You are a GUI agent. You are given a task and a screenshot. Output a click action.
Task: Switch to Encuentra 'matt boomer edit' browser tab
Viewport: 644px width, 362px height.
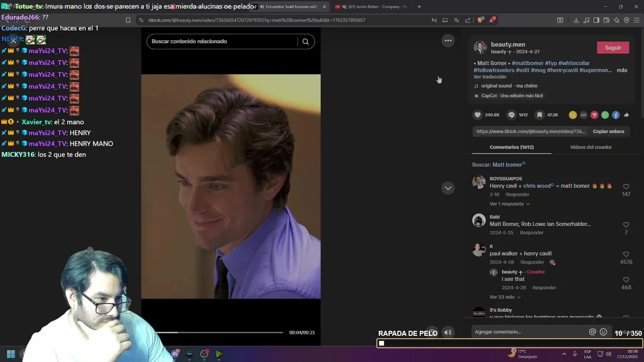(289, 7)
